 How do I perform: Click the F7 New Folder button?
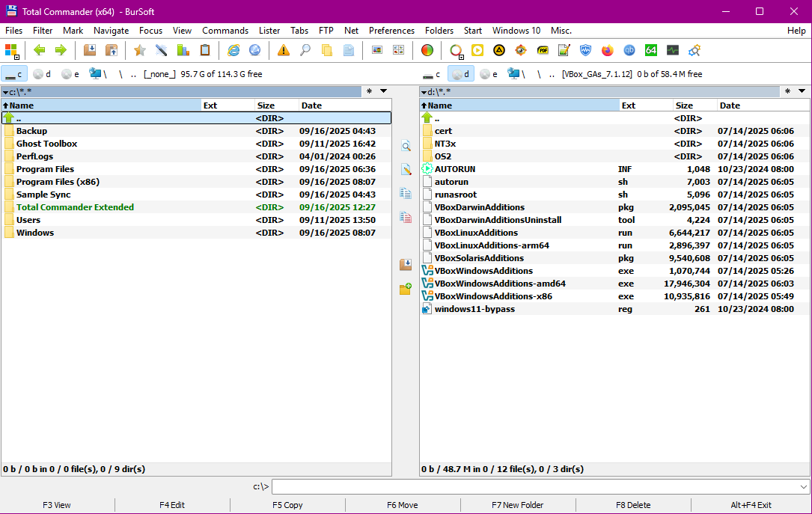(518, 505)
